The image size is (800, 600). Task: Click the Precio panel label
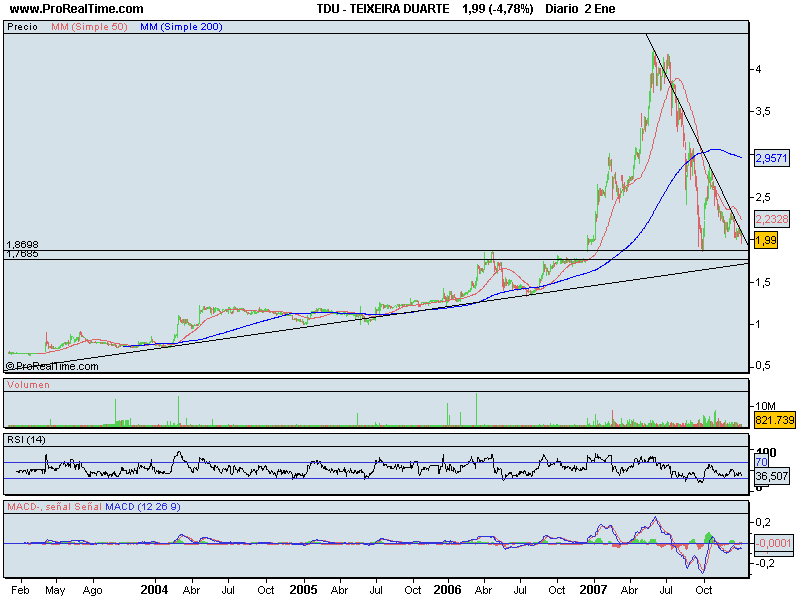coord(22,27)
